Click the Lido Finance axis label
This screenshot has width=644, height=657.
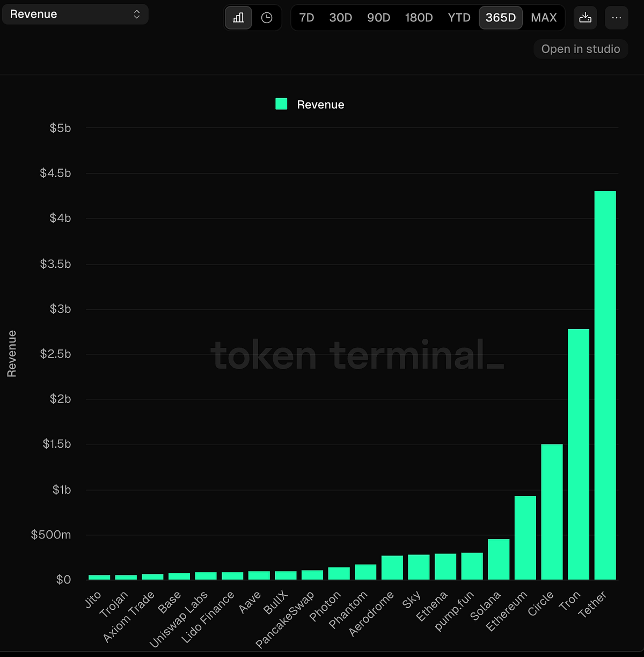pos(208,617)
